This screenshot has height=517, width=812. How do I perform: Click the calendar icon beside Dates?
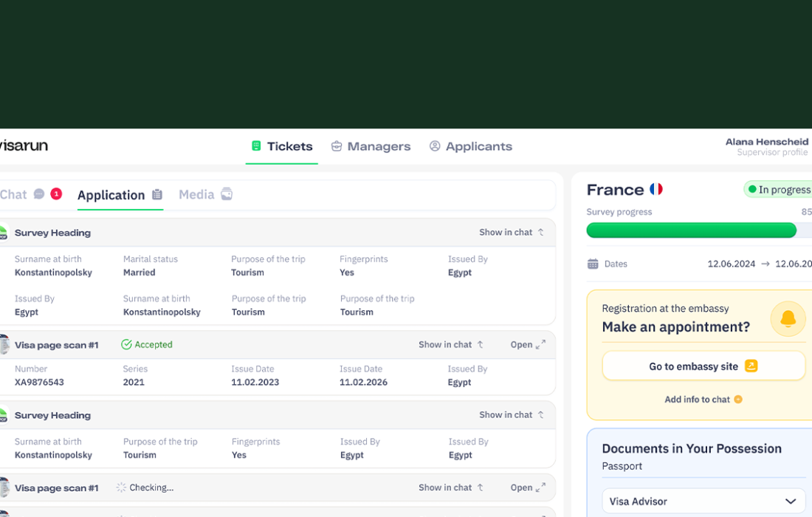[x=593, y=264]
